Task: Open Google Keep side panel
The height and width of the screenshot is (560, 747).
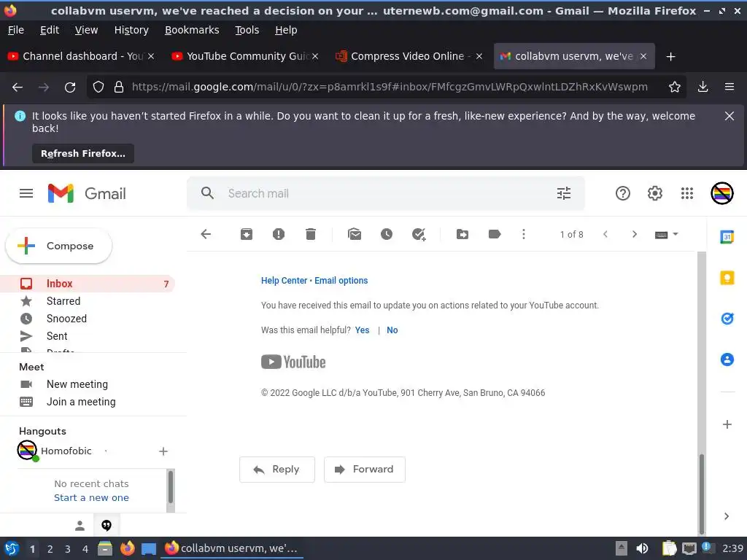Action: [727, 278]
